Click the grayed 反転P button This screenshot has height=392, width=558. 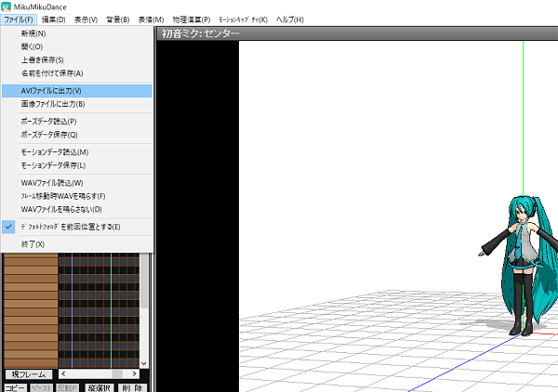68,387
